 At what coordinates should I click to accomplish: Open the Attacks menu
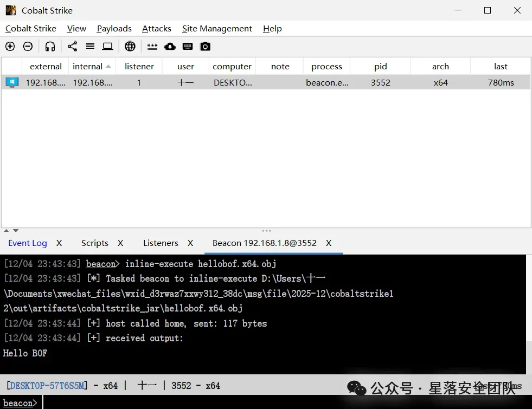tap(156, 29)
